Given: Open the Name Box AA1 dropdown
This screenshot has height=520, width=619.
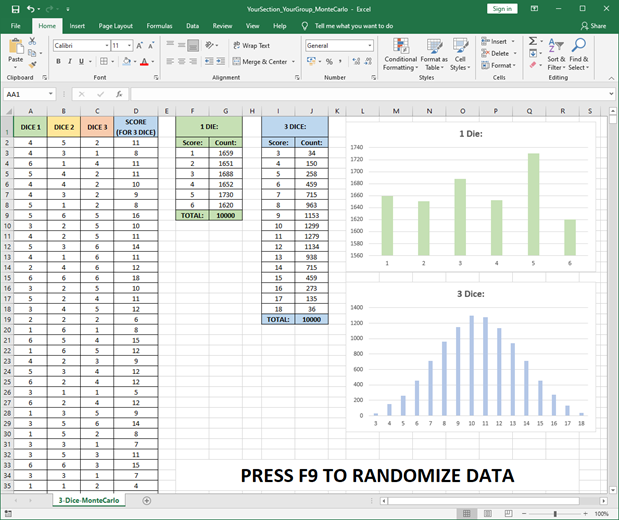Looking at the screenshot, I should pos(51,94).
